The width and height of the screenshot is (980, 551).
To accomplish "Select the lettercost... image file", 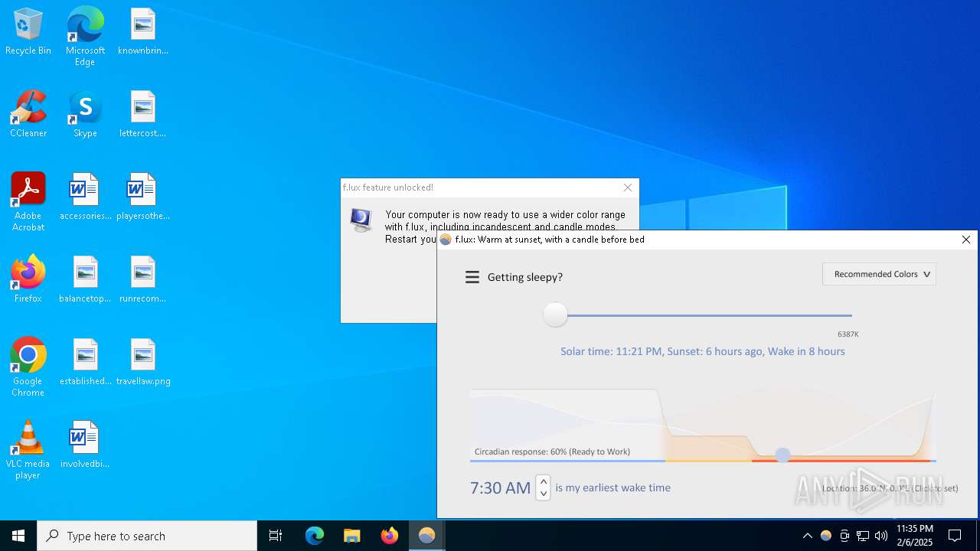I will [142, 114].
